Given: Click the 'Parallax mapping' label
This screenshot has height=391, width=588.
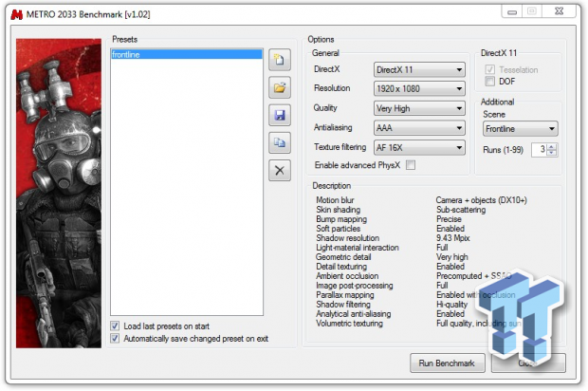Looking at the screenshot, I should click(345, 295).
